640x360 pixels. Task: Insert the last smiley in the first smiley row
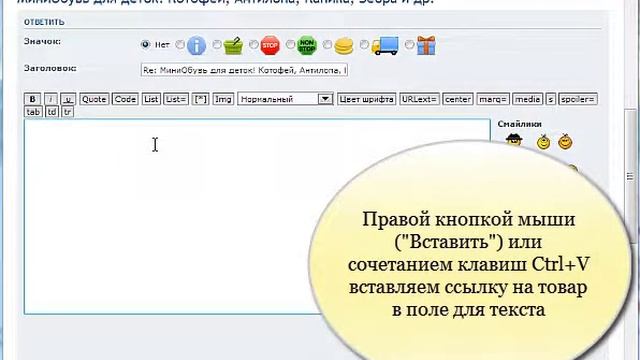pos(565,141)
